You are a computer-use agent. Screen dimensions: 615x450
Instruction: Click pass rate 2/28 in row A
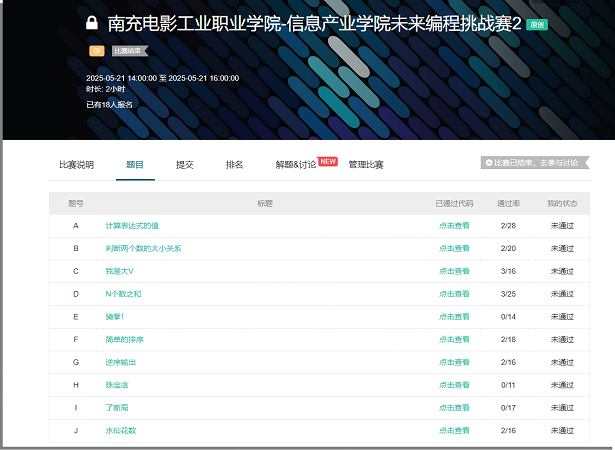508,226
